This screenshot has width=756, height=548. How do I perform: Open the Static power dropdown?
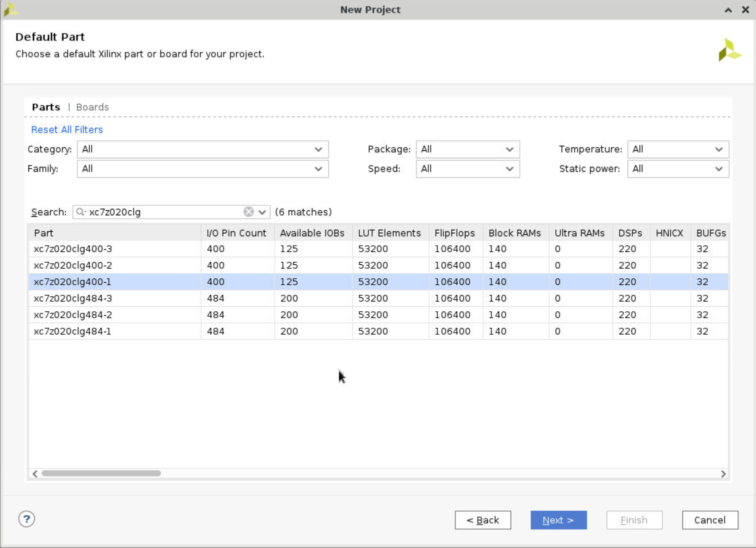pos(678,169)
